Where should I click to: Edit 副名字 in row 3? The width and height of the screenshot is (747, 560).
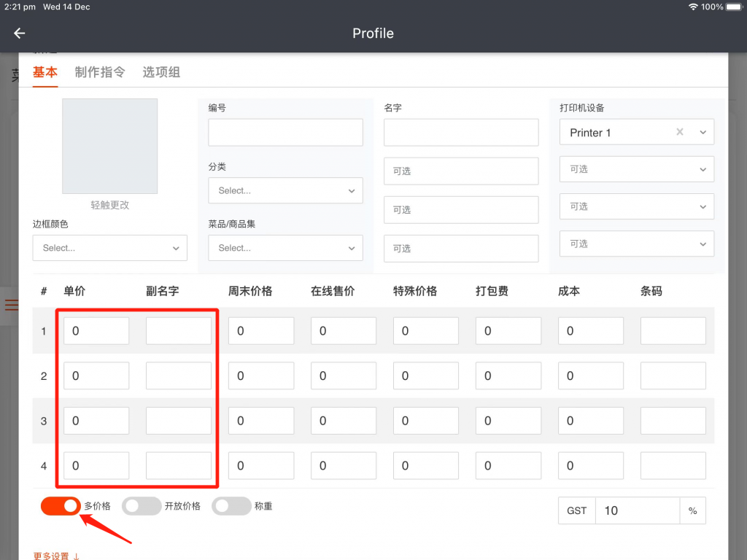tap(179, 421)
